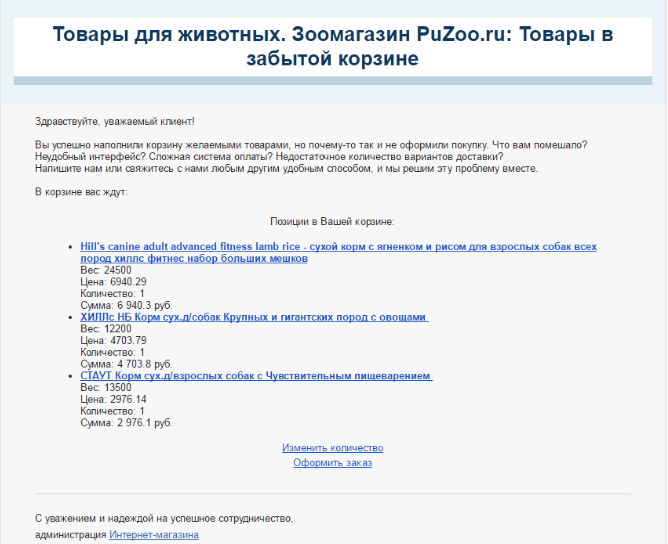Screen dimensions: 668x544
Task: Click the Позиции в Вашей корзине heading
Action: click(x=332, y=221)
